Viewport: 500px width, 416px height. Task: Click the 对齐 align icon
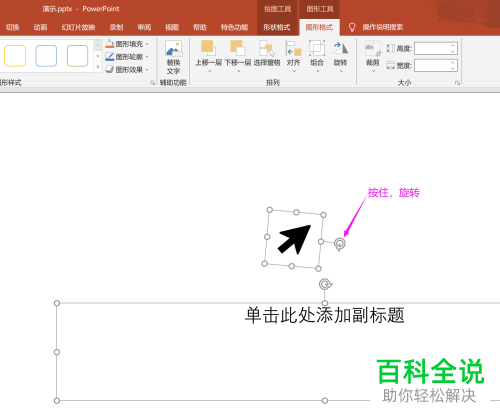[294, 49]
